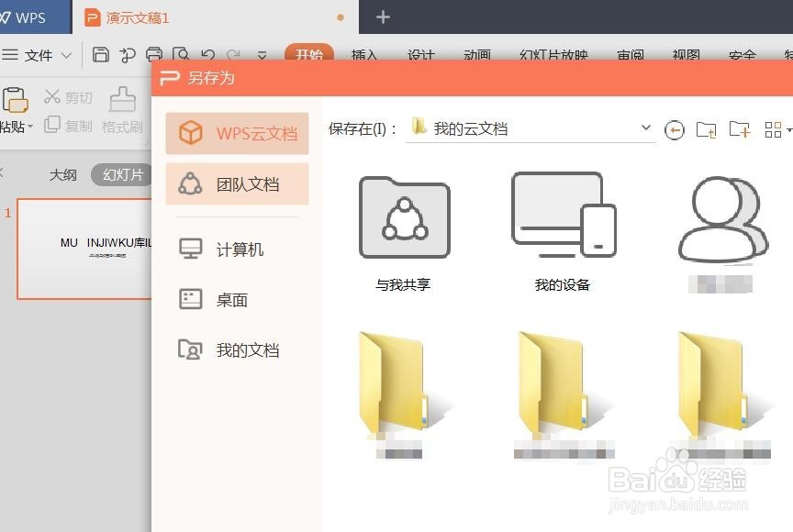The height and width of the screenshot is (532, 793).
Task: Open the 安全 ribbon tab
Action: 742,54
